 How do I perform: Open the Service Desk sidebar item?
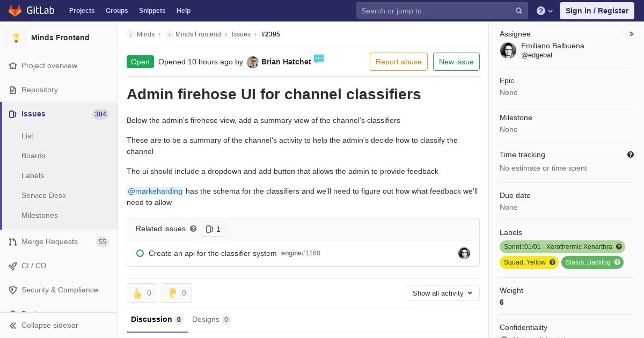[43, 195]
